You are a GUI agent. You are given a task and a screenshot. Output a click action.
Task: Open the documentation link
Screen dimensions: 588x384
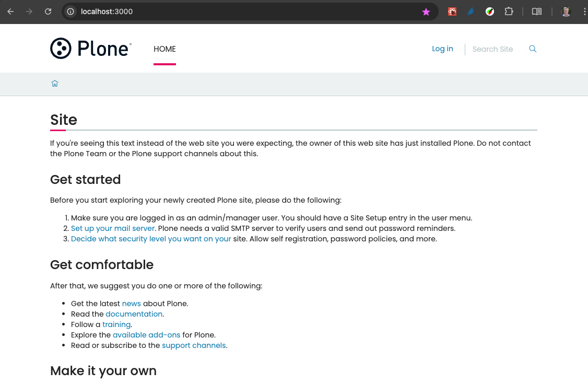pyautogui.click(x=134, y=314)
